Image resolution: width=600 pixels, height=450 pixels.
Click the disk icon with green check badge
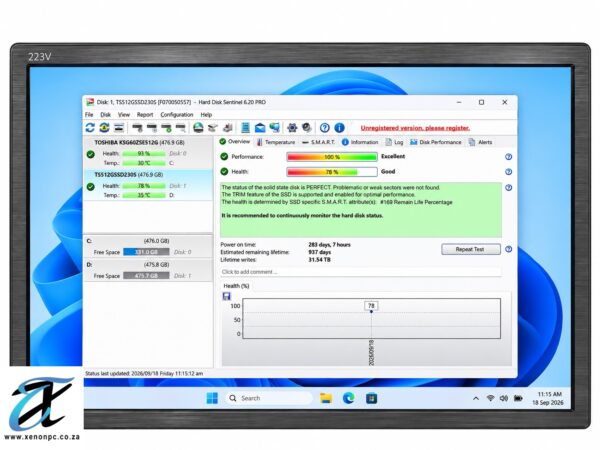coord(166,127)
